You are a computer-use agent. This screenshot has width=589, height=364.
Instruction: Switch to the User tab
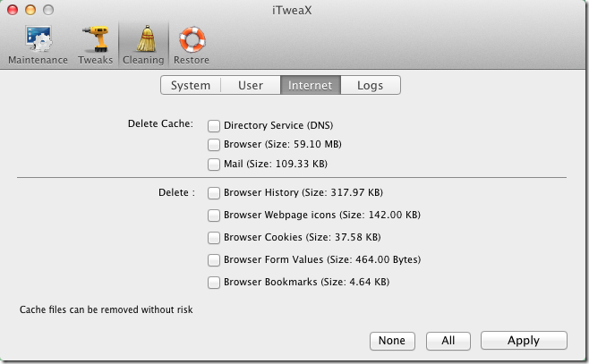pos(251,85)
